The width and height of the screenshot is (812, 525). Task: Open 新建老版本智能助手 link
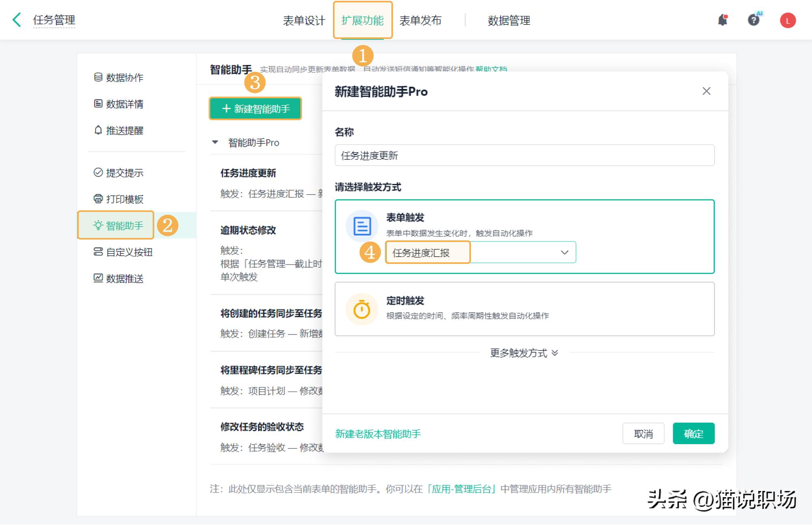378,434
